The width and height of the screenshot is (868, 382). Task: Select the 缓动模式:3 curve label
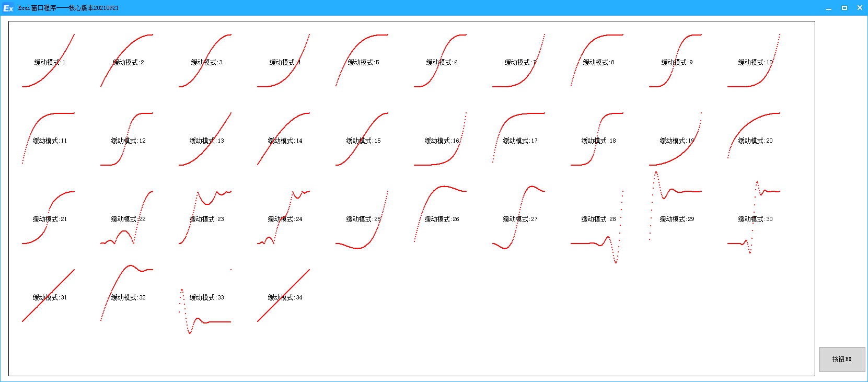click(207, 62)
